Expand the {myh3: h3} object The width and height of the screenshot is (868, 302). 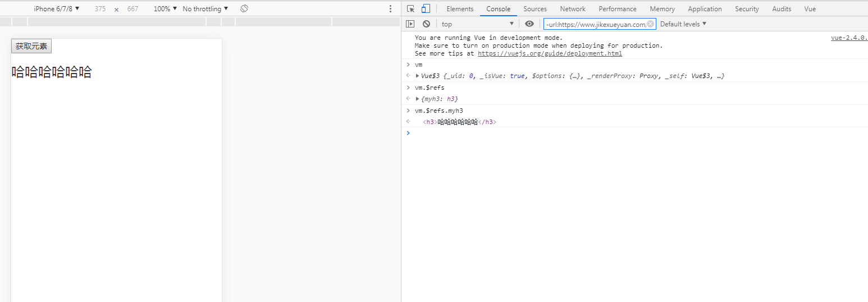(417, 99)
